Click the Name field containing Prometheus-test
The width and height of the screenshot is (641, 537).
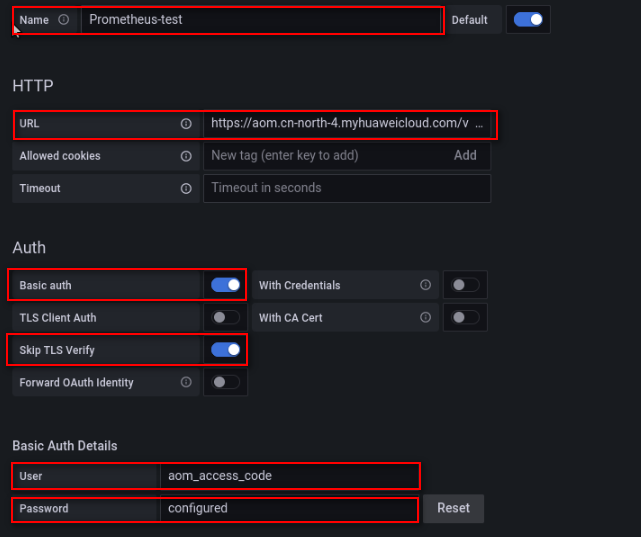260,19
